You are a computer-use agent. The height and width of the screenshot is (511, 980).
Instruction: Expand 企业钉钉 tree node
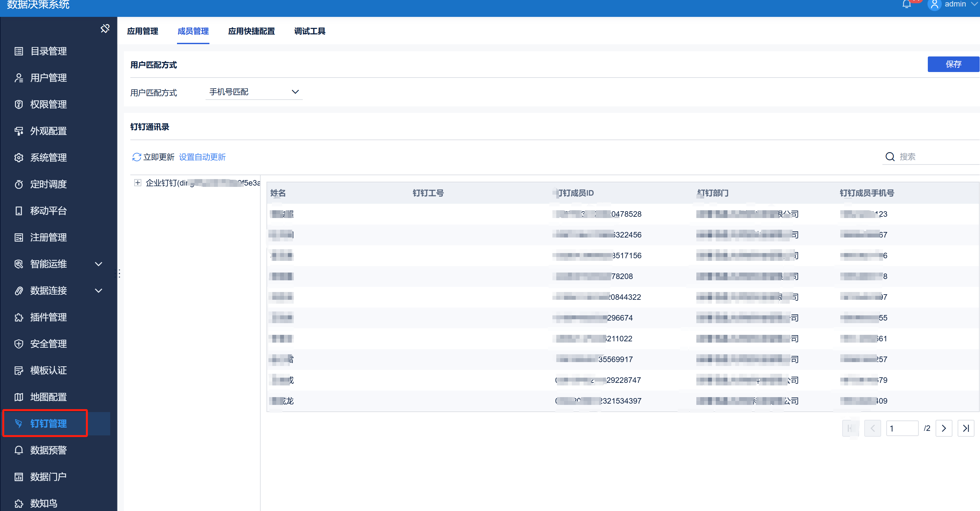click(138, 183)
